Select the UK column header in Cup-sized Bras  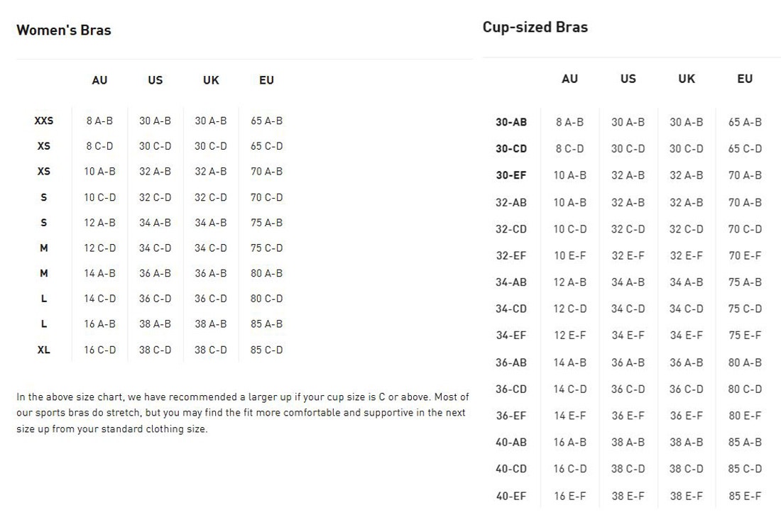click(687, 79)
